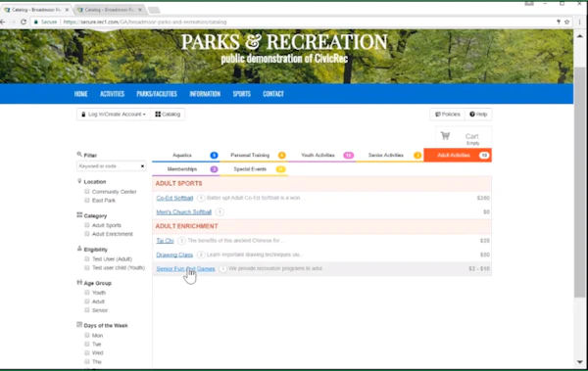
Task: Open the Policies button
Action: tap(448, 115)
